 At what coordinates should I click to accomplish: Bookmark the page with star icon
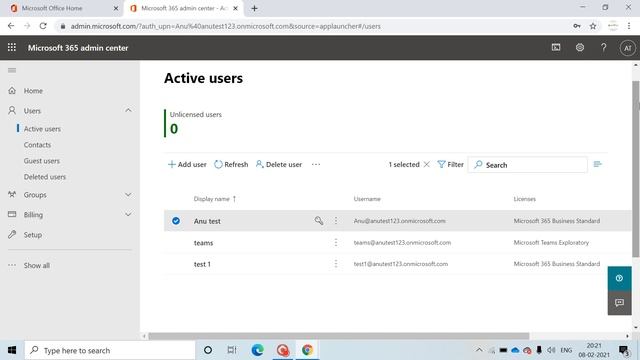pyautogui.click(x=593, y=26)
